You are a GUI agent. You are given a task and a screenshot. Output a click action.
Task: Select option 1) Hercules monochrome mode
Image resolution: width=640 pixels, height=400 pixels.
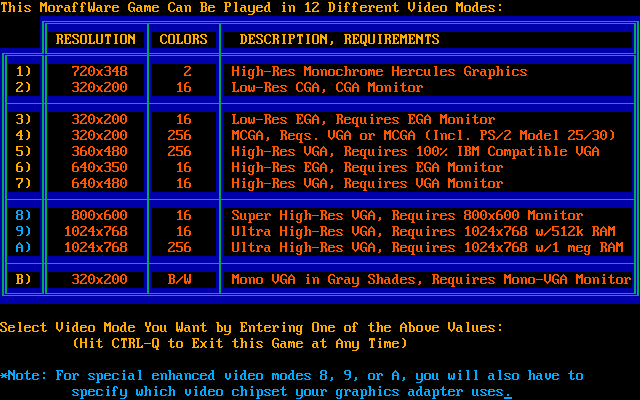pyautogui.click(x=24, y=72)
